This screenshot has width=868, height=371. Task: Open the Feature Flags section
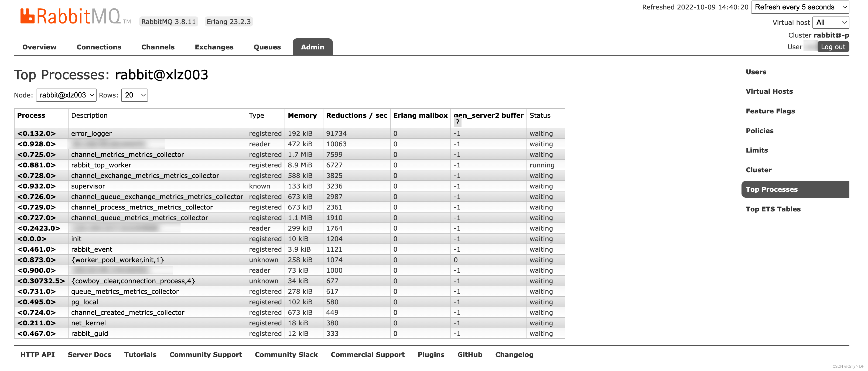pos(770,111)
